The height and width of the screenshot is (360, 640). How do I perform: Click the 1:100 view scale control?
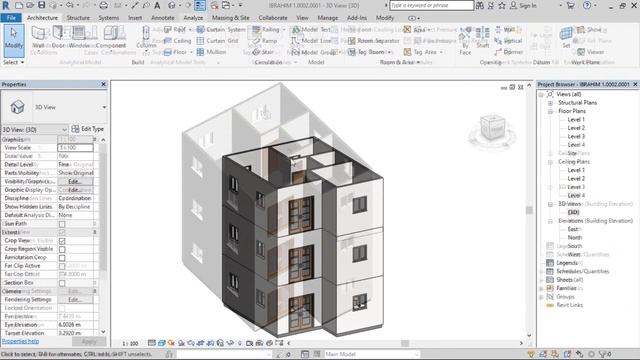tap(130, 344)
